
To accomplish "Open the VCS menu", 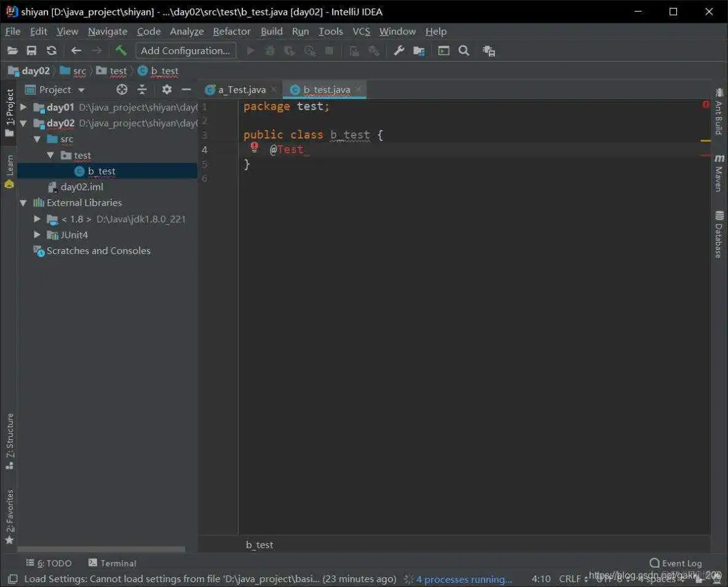I will (362, 31).
